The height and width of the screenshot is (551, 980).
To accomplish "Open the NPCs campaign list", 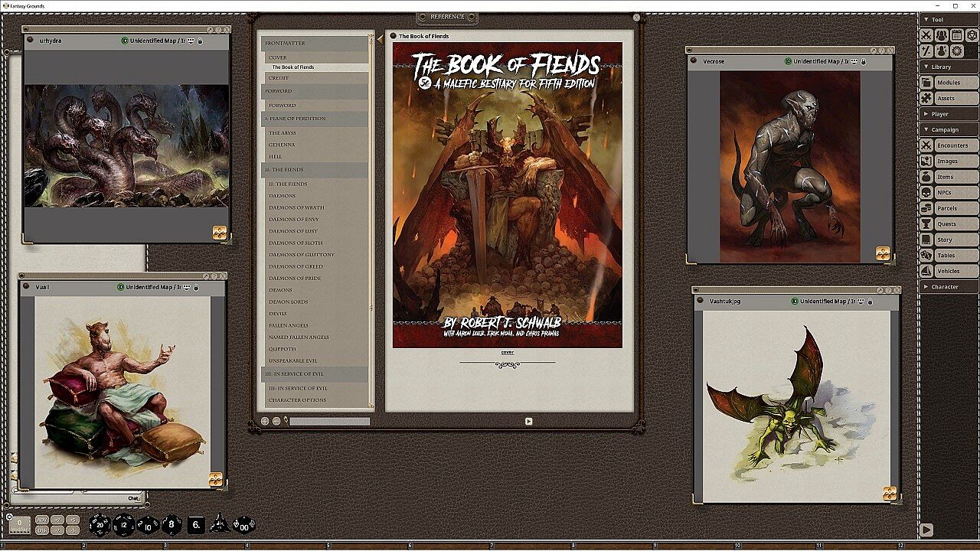I will coord(949,193).
